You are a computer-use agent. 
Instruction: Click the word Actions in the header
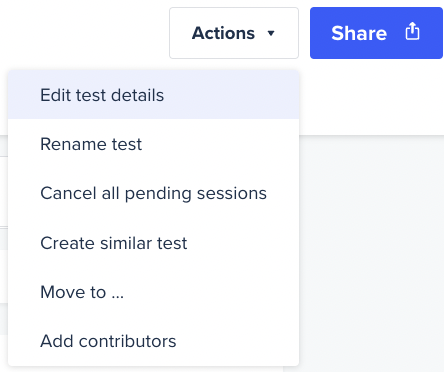coord(223,33)
